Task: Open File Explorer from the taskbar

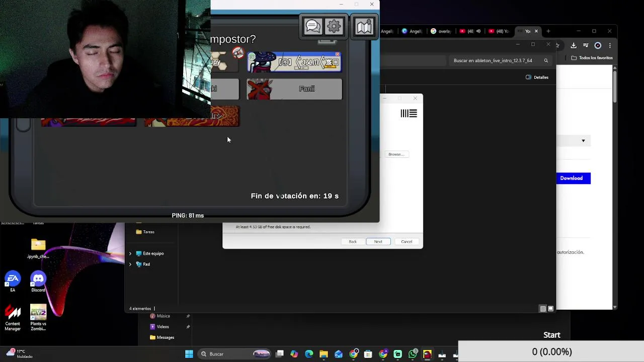Action: coord(324,354)
